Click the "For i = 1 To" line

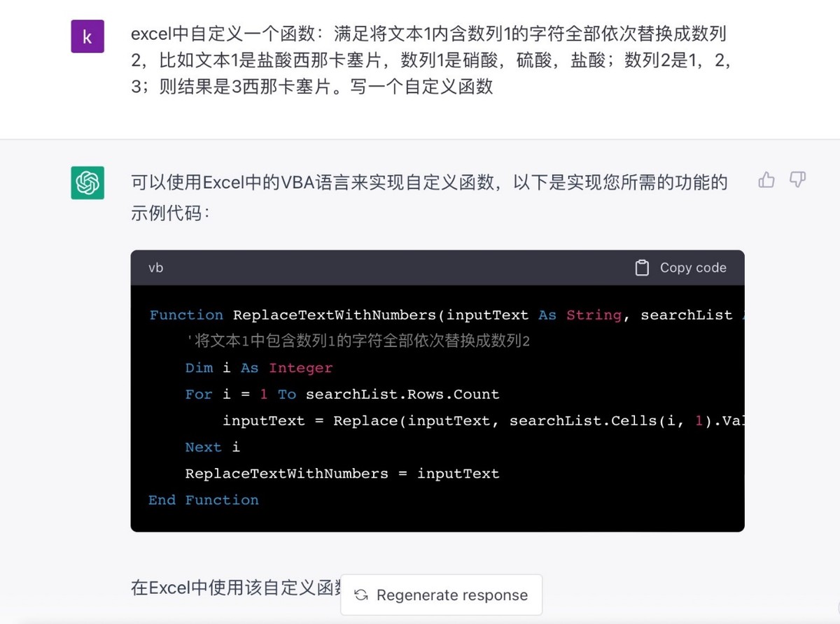coord(342,395)
